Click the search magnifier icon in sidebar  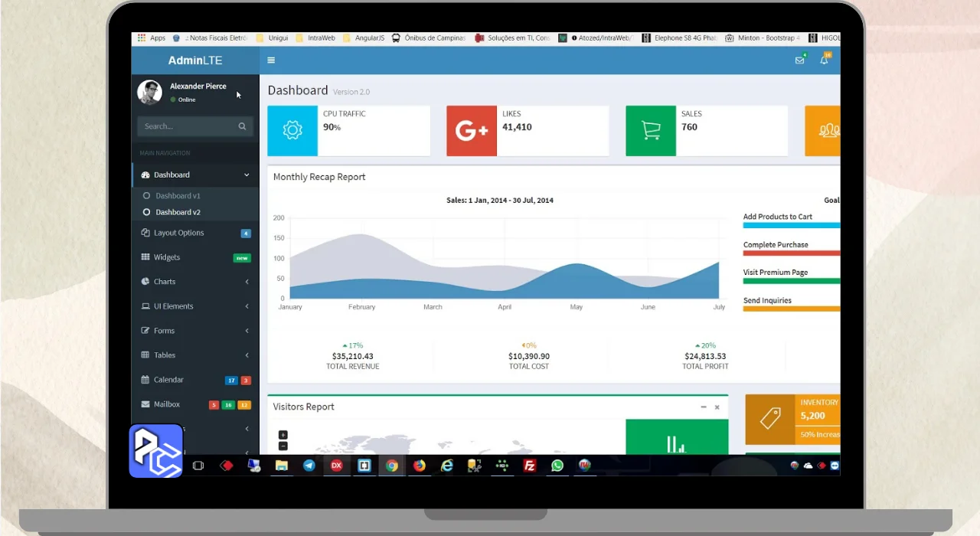click(x=242, y=126)
